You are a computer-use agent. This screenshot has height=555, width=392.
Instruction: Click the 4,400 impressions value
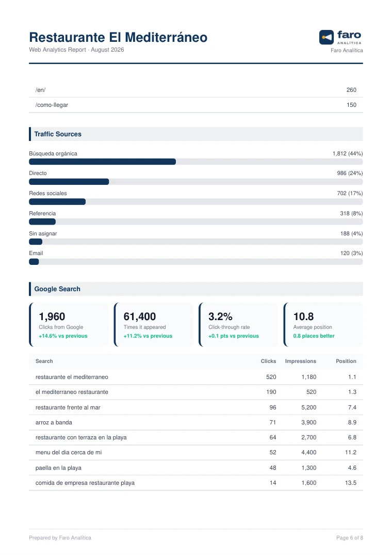tap(308, 452)
